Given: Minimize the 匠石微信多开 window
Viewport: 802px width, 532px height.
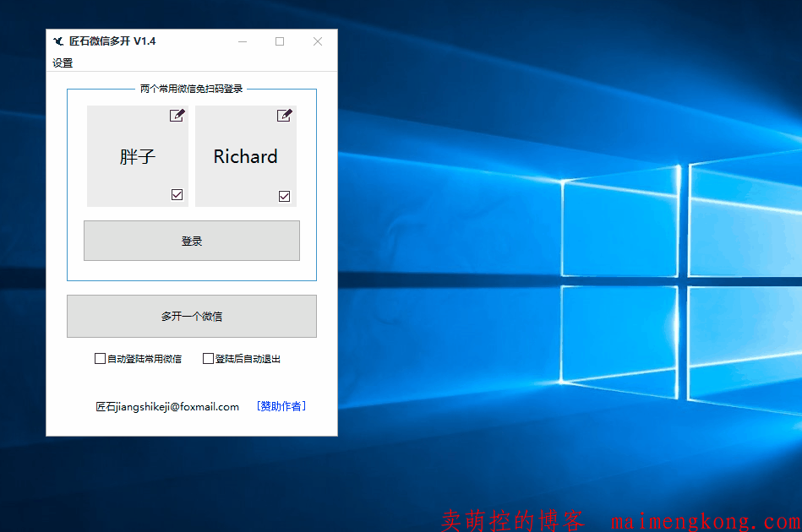Looking at the screenshot, I should (x=243, y=41).
